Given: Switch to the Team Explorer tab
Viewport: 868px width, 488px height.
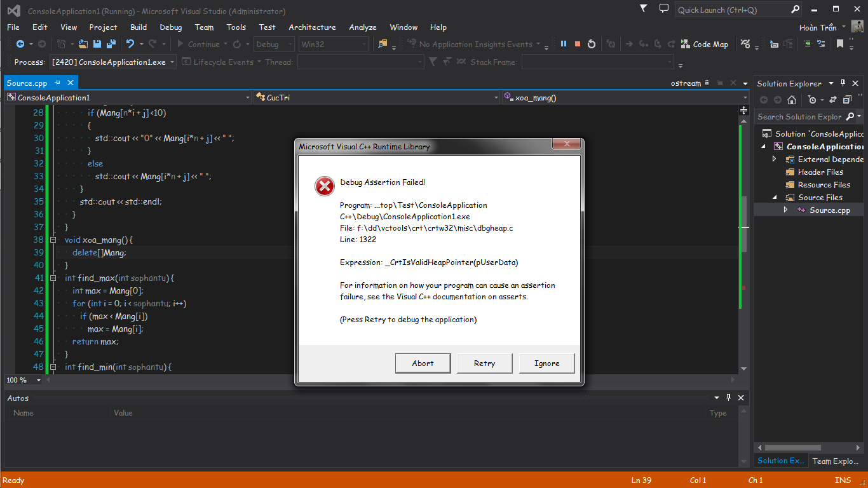Looking at the screenshot, I should (835, 461).
